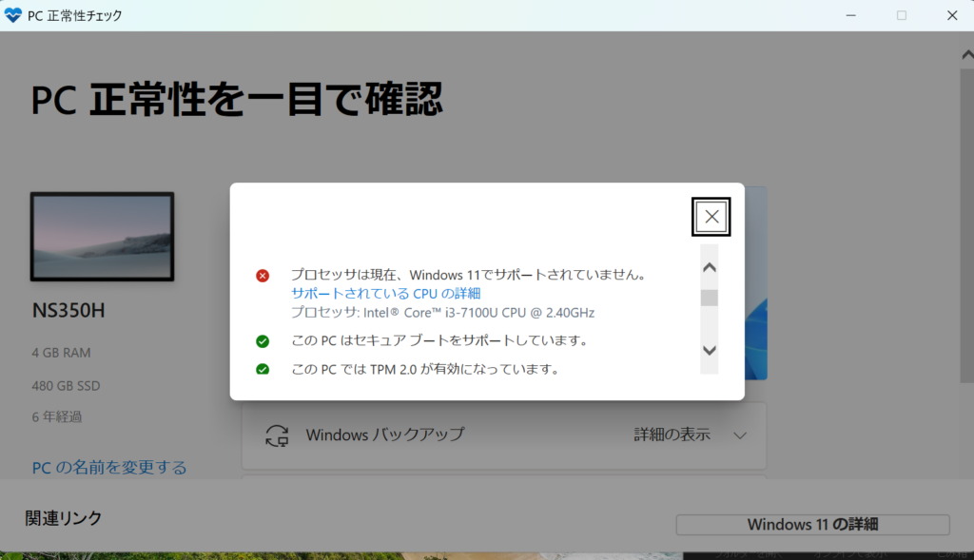
Task: Minimize the PC 正常性チェック window
Action: click(851, 15)
